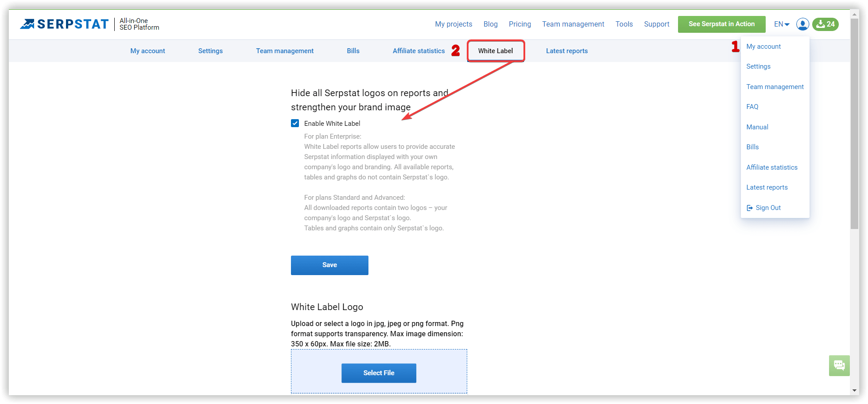Viewport: 868px width, 404px height.
Task: Click 'For plans Standard and Advanced:' text
Action: click(x=354, y=198)
